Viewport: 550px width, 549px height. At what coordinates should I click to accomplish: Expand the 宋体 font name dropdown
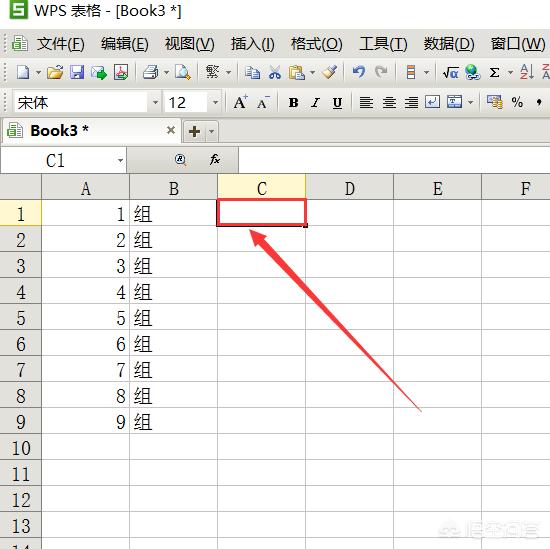(x=155, y=102)
